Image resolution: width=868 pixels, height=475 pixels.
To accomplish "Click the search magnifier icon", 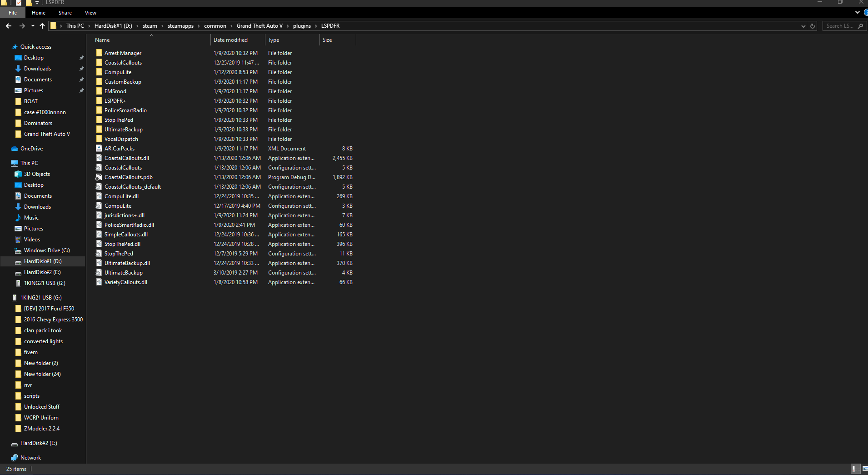I will (860, 26).
